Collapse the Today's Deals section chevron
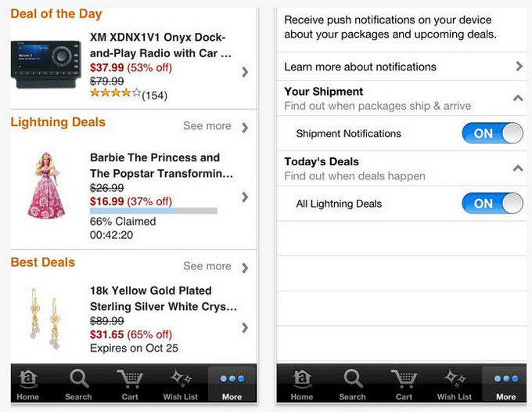The width and height of the screenshot is (532, 412). [517, 168]
